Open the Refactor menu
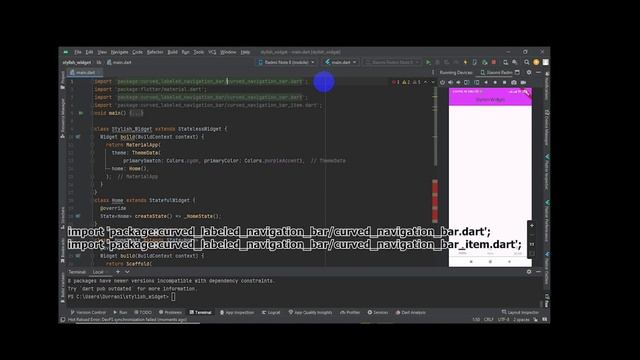Viewport: 640px width, 360px height. click(155, 52)
